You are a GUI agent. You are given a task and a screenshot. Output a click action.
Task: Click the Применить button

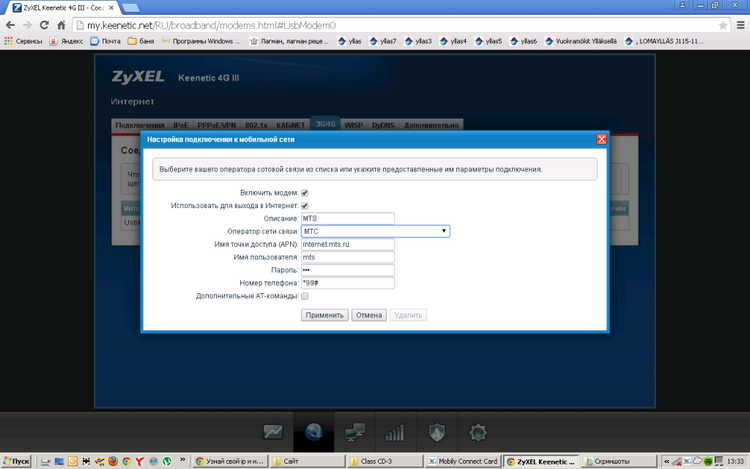pyautogui.click(x=324, y=315)
